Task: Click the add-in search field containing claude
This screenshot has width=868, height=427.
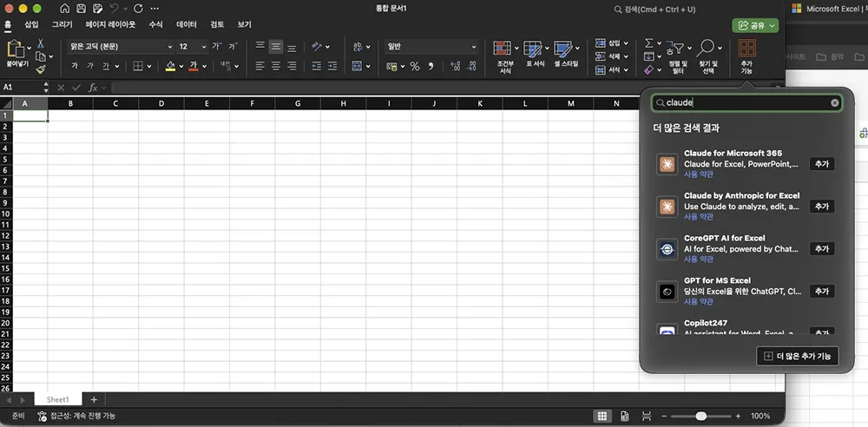Action: click(746, 102)
